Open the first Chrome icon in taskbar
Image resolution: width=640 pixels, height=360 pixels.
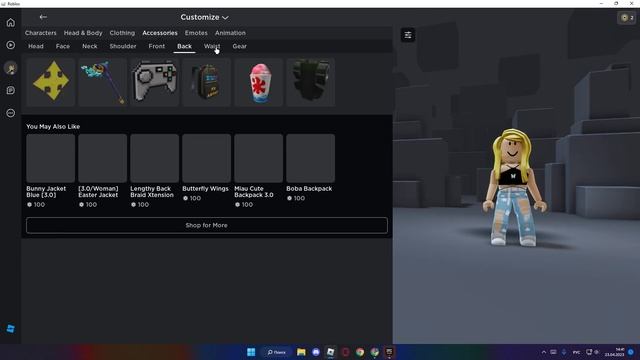(x=360, y=352)
